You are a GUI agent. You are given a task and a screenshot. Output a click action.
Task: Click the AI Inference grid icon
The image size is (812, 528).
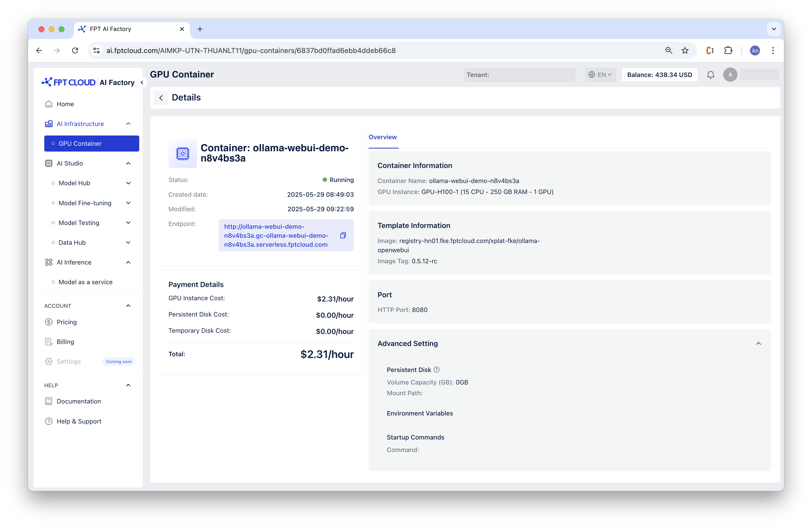click(49, 262)
